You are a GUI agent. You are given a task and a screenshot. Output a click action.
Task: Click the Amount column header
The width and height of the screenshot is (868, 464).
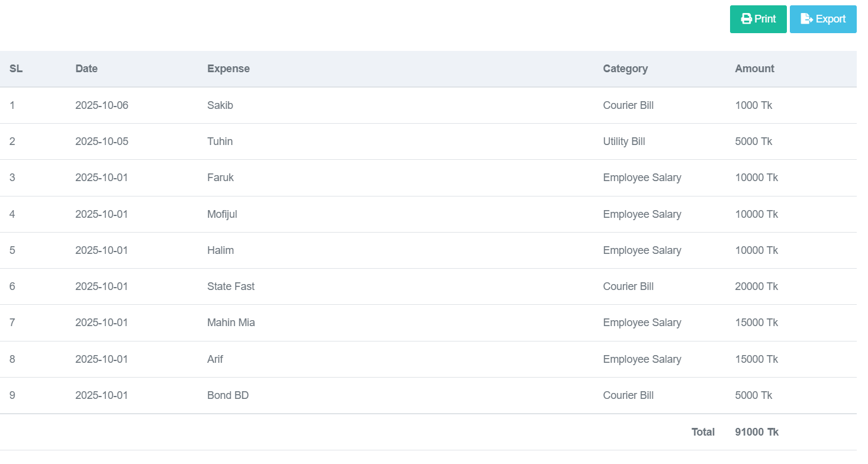click(754, 69)
